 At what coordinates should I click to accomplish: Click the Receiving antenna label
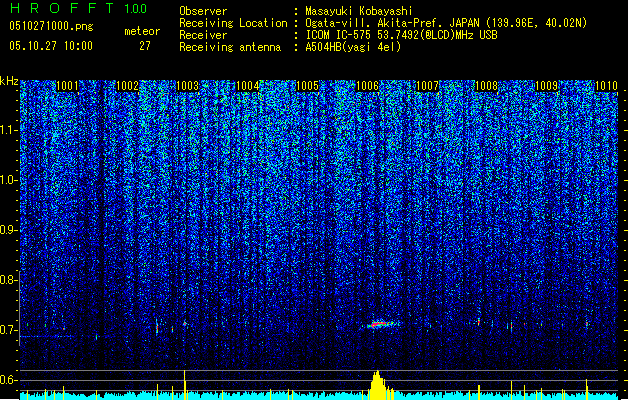coord(230,47)
